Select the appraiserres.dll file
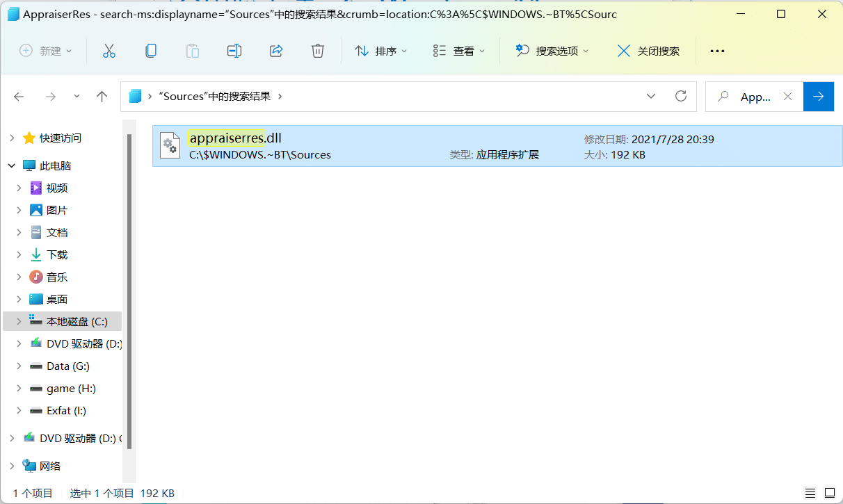Image resolution: width=843 pixels, height=504 pixels. [497, 146]
